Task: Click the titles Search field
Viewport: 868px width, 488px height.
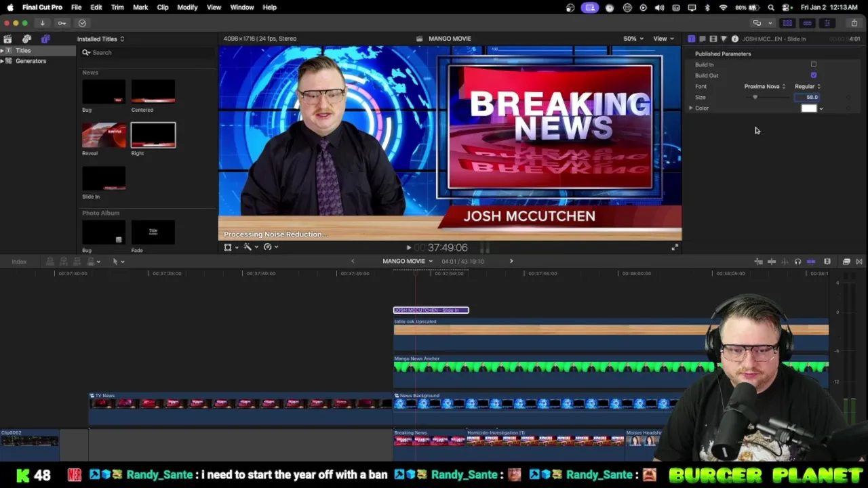Action: point(148,52)
